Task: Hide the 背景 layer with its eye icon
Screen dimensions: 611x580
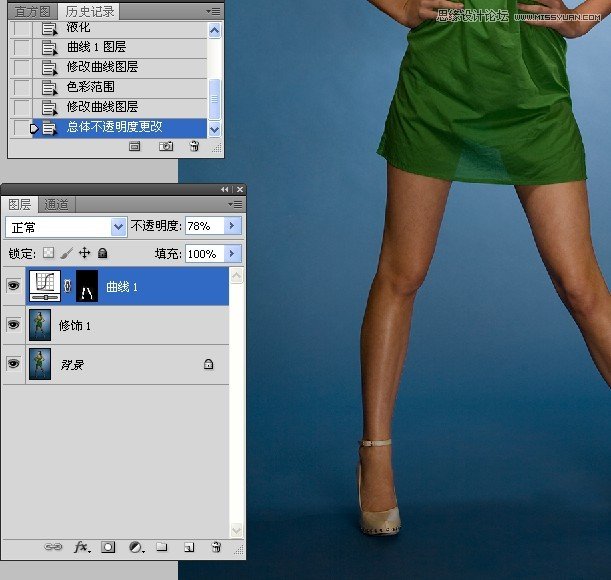Action: coord(14,365)
